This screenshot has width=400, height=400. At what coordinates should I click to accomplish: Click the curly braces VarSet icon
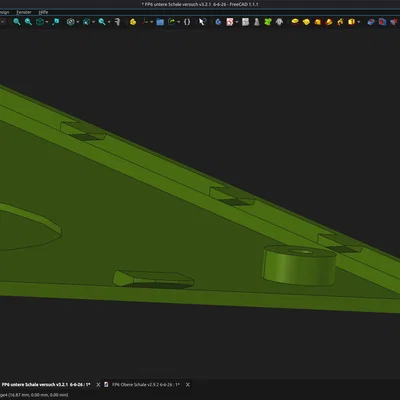tap(187, 22)
